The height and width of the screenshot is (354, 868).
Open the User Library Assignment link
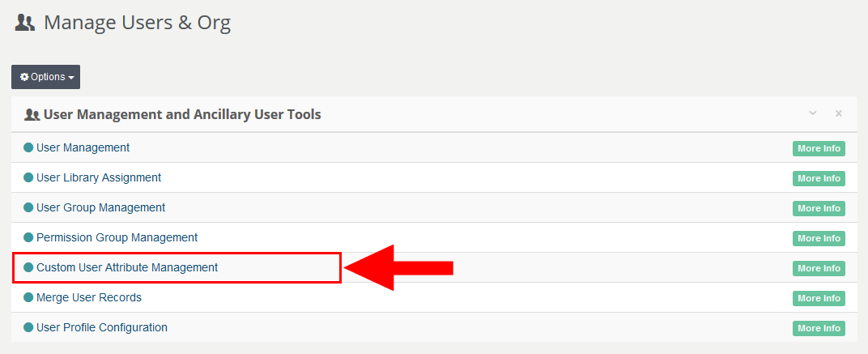[x=99, y=178]
